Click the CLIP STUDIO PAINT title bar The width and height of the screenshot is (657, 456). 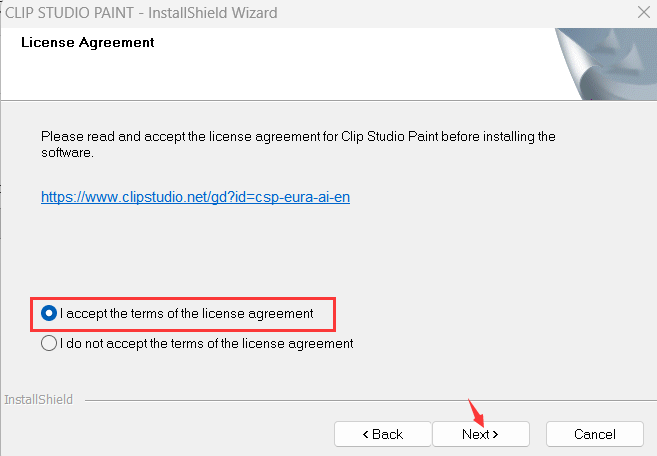[140, 13]
